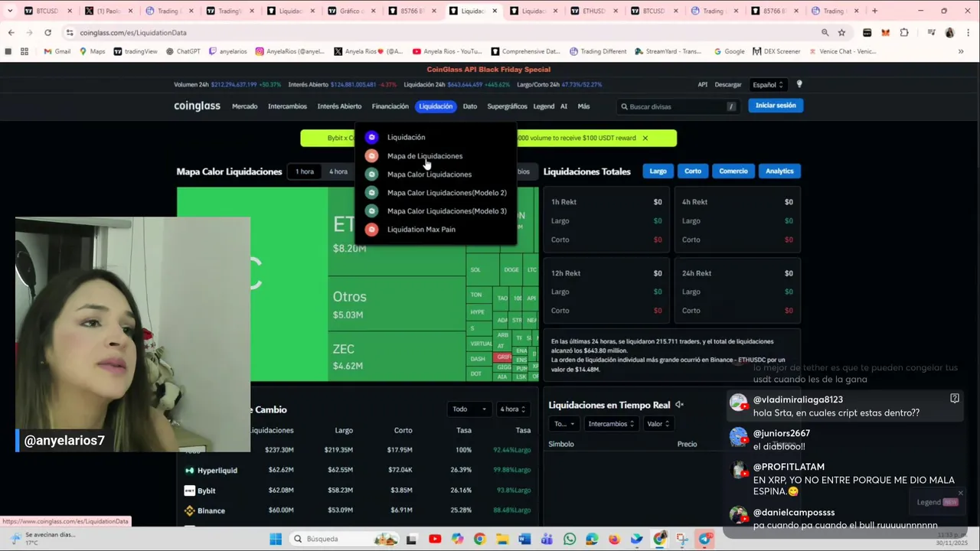This screenshot has height=551, width=980.
Task: Click the ZEC $4.62M heatmap tile
Action: click(397, 357)
